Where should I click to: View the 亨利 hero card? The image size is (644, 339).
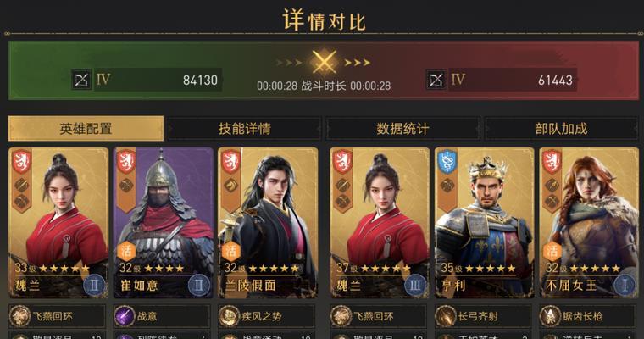point(485,222)
